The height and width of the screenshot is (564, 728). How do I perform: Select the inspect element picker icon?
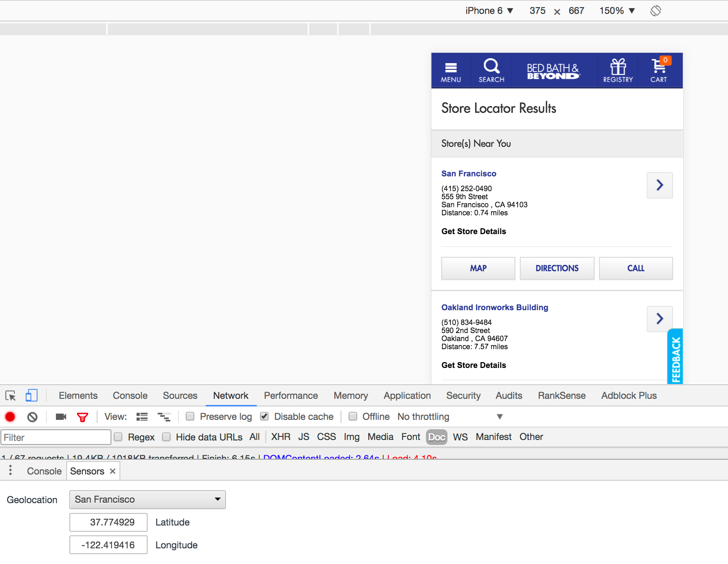tap(10, 396)
